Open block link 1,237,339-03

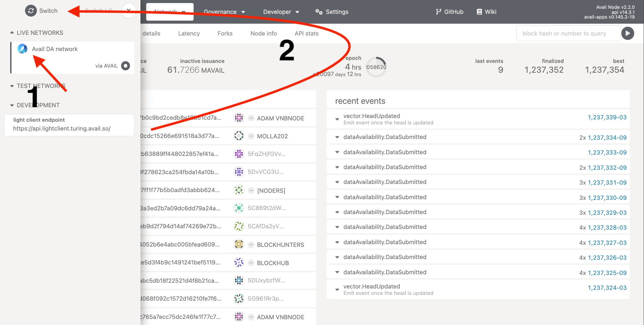[x=607, y=117]
